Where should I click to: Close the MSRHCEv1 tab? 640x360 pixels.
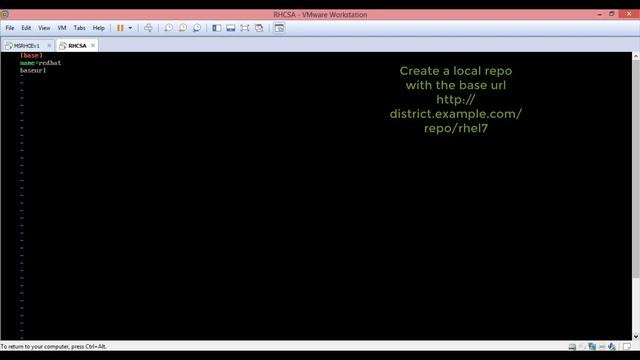pos(49,46)
